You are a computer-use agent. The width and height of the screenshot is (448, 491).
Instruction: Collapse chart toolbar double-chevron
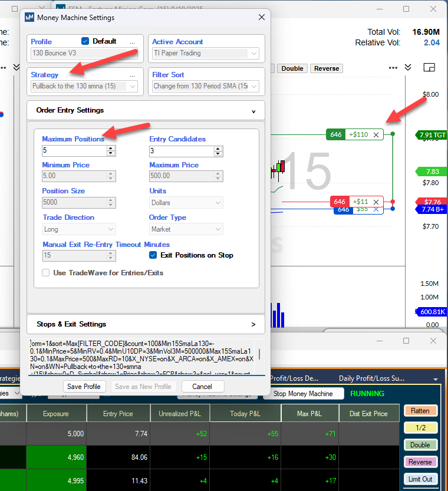(x=408, y=67)
